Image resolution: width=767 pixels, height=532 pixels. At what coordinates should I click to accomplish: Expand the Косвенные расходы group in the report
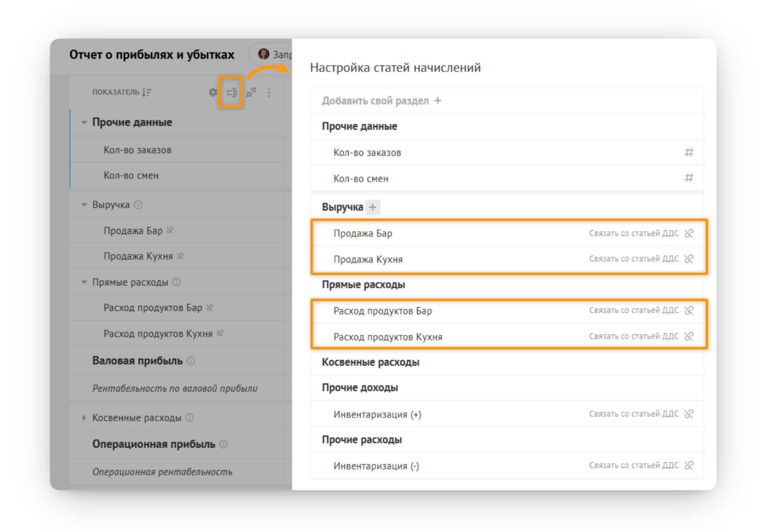pyautogui.click(x=84, y=418)
